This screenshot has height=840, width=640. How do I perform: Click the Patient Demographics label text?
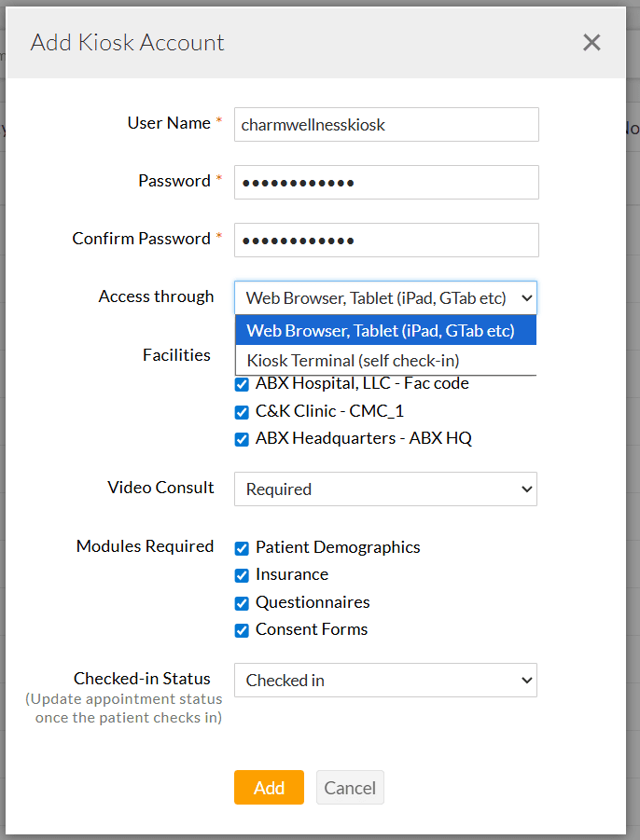coord(338,547)
